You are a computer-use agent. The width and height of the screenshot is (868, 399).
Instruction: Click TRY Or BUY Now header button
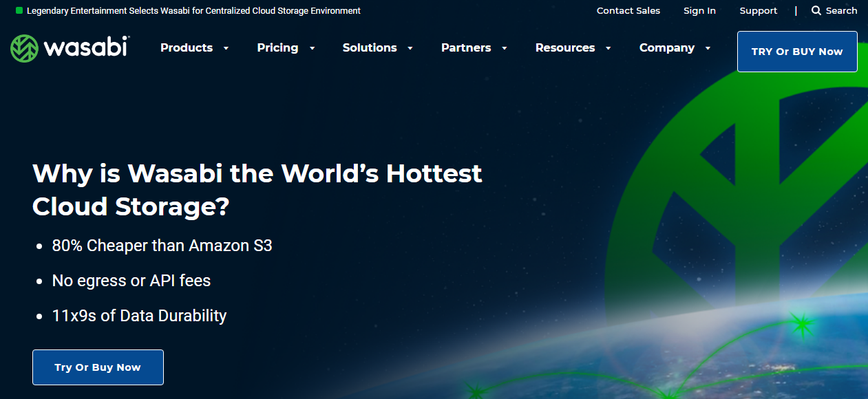[x=797, y=52]
